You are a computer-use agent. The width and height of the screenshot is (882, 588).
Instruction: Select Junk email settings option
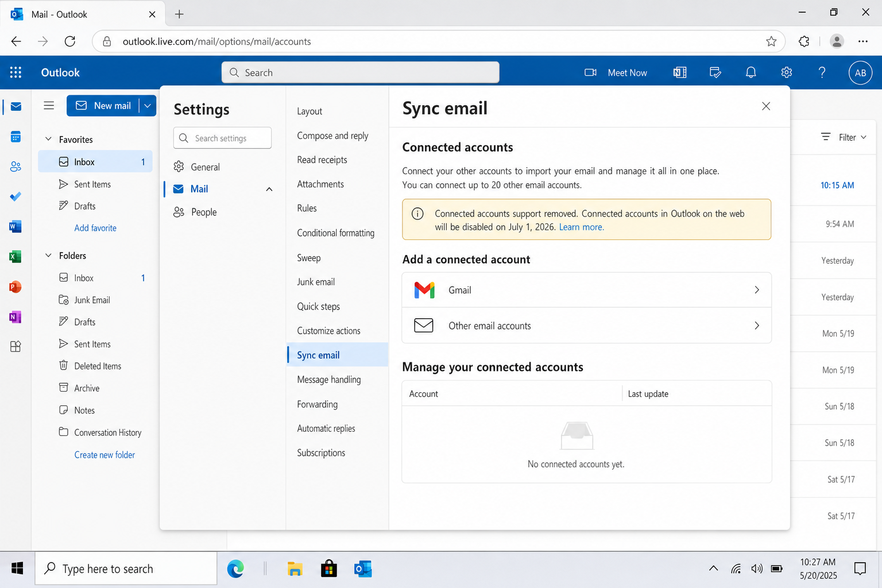[x=316, y=282]
